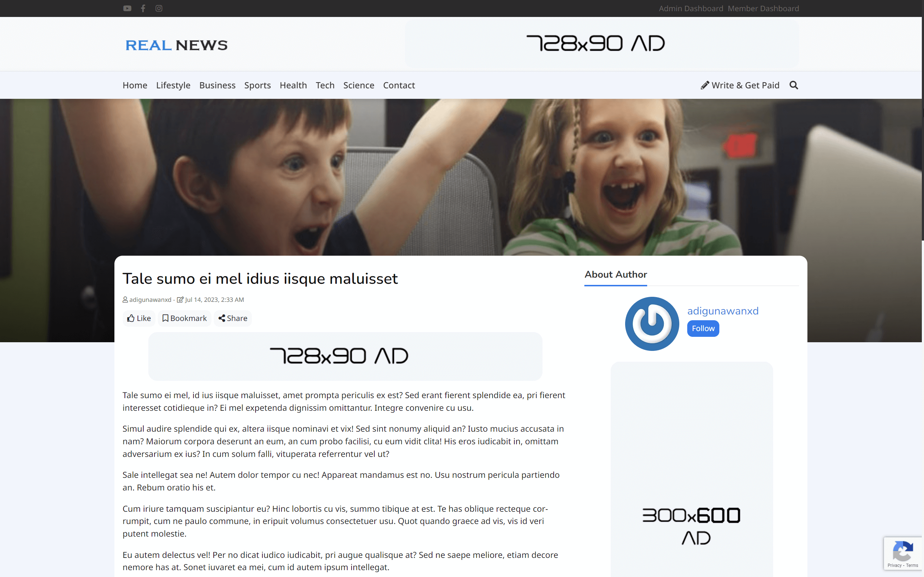Click the author avatar in About Author
Image resolution: width=924 pixels, height=577 pixels.
652,323
